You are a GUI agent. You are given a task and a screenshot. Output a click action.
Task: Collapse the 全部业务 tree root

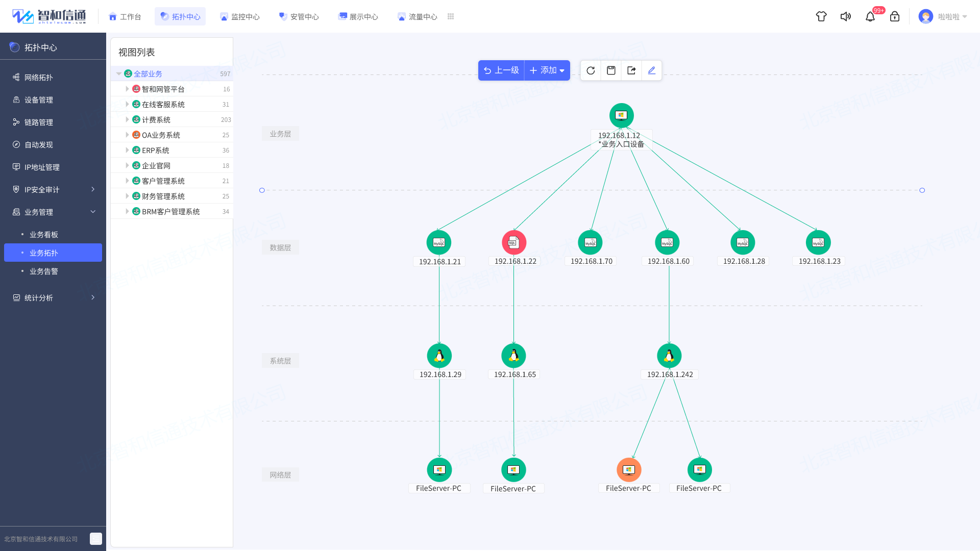(119, 73)
